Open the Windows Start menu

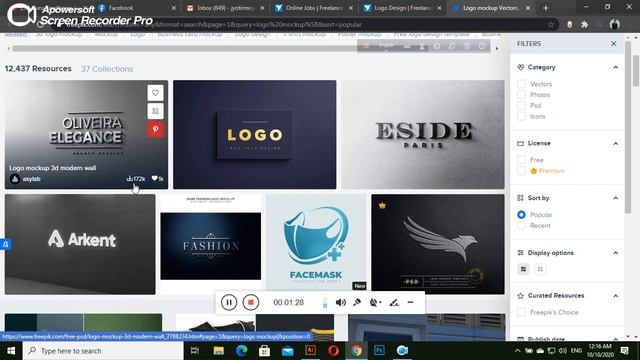[x=11, y=351]
